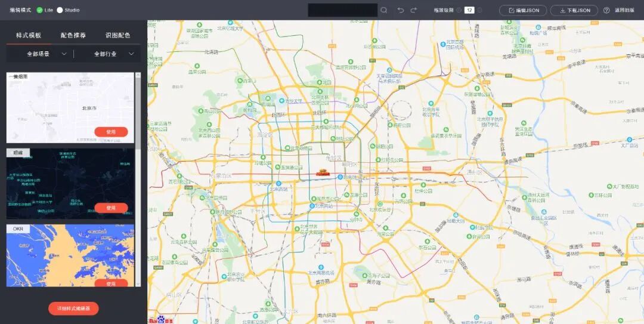The height and width of the screenshot is (324, 644).
Task: Select the OKR blue-orange map thumbnail
Action: click(x=70, y=255)
